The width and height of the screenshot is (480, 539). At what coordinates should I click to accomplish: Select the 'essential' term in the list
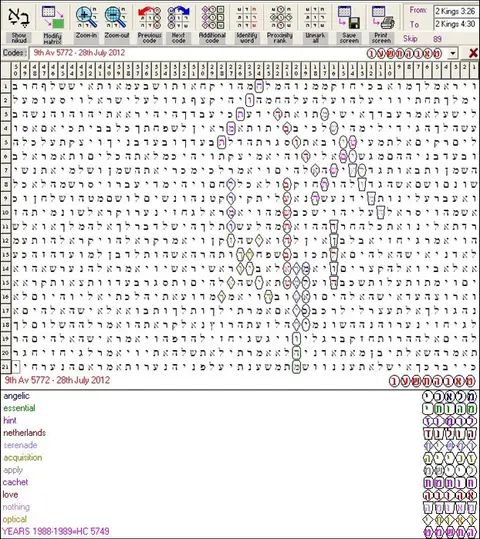[19, 408]
